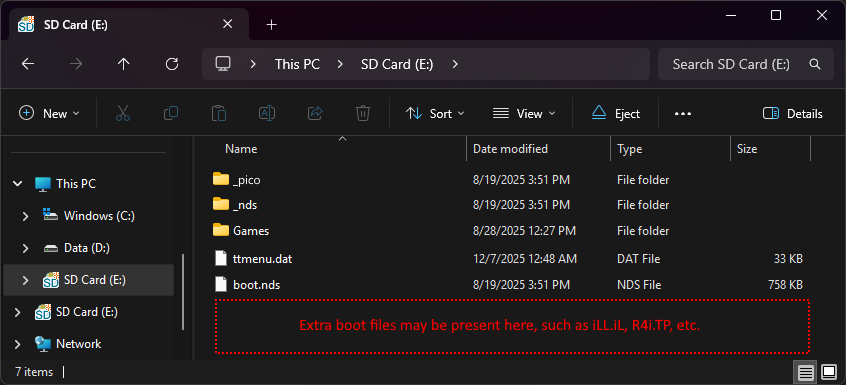846x385 pixels.
Task: Click the search magnifier icon
Action: pos(815,64)
